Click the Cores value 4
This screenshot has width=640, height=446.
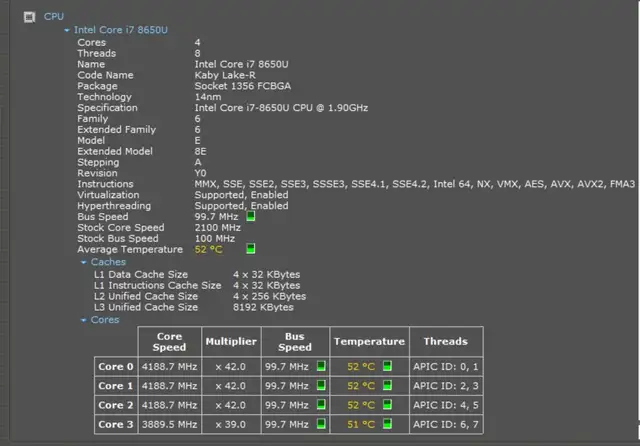pyautogui.click(x=198, y=42)
